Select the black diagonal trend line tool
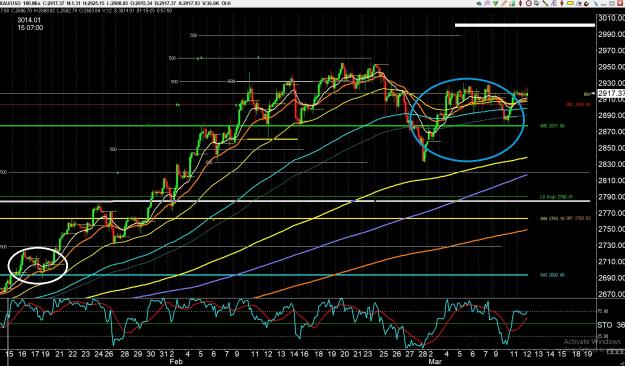Viewport: 625px width, 366px height. 545,3
